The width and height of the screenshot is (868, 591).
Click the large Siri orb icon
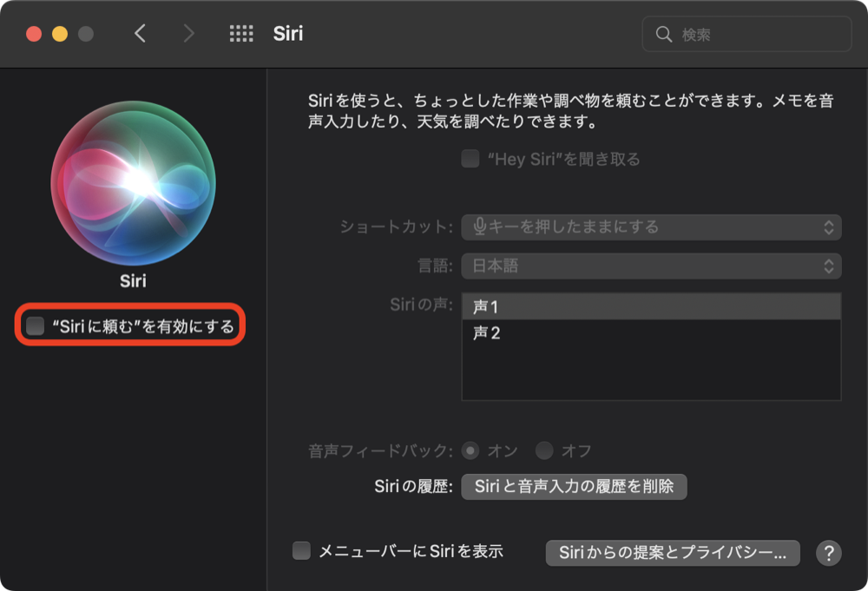[x=134, y=183]
